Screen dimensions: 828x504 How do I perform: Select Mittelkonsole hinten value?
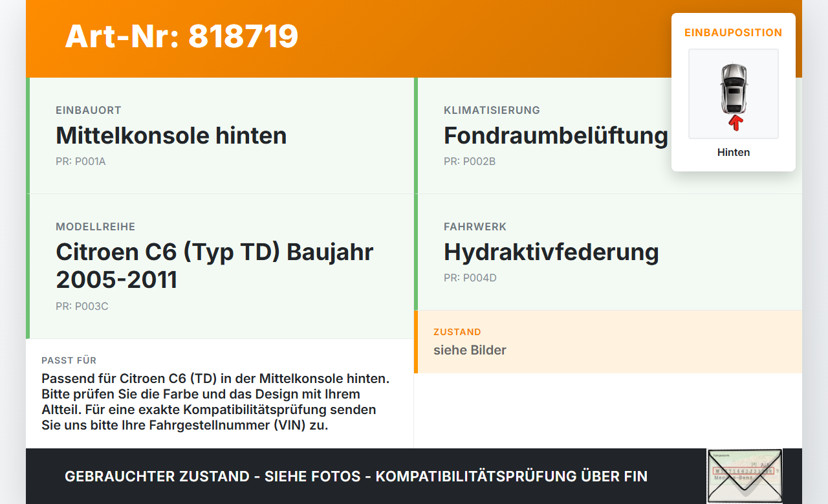tap(171, 136)
